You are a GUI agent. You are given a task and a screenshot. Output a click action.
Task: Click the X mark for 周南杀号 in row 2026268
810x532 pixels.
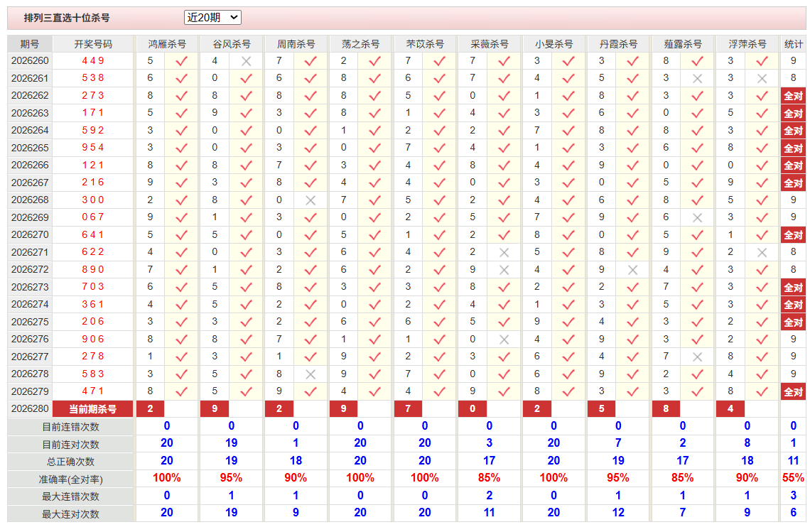click(x=310, y=200)
